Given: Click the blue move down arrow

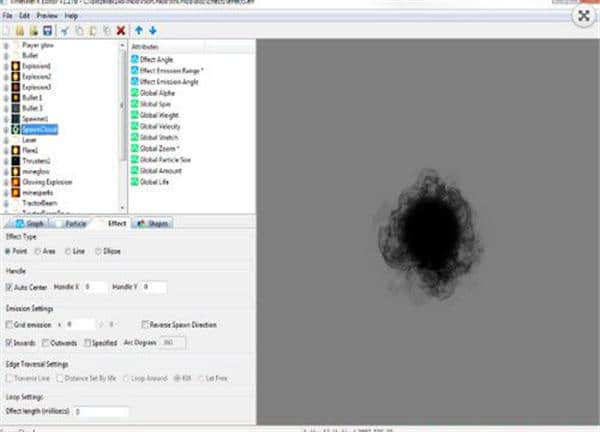Looking at the screenshot, I should 152,31.
